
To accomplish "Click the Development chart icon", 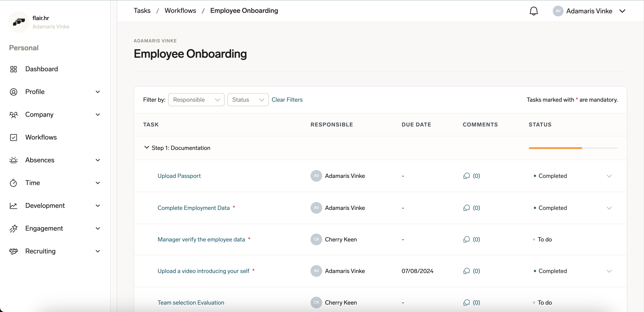I will (x=14, y=205).
